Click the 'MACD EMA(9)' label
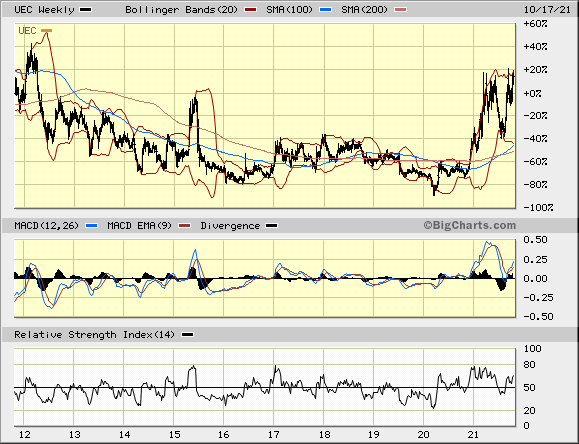The height and width of the screenshot is (444, 579). click(140, 226)
